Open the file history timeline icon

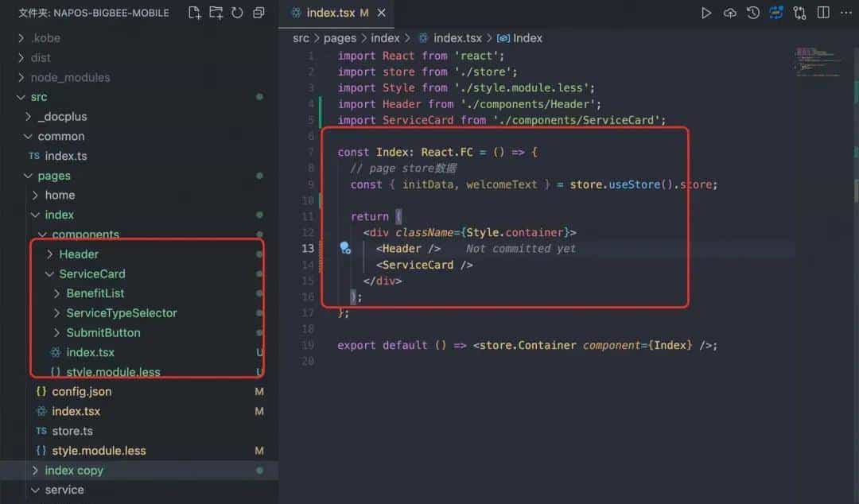[753, 13]
